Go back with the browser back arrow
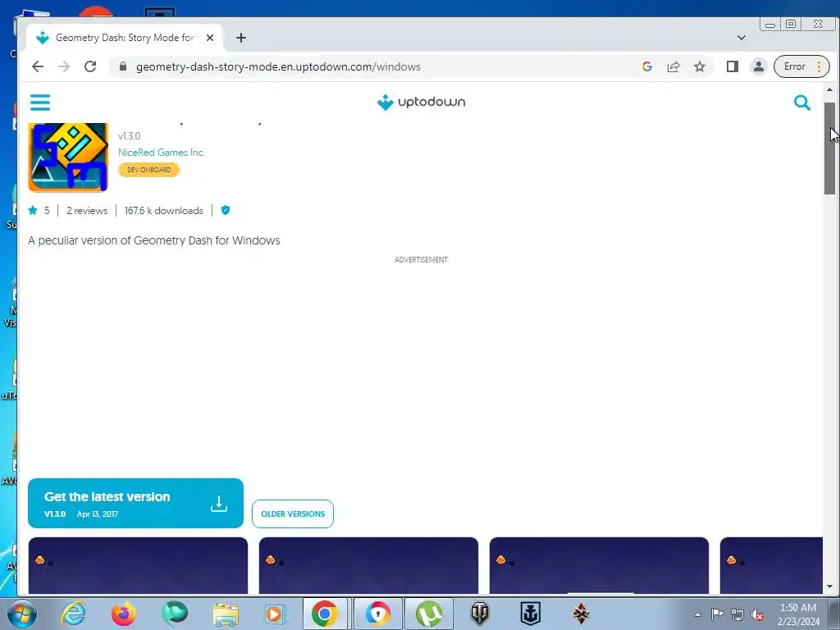 [x=38, y=66]
